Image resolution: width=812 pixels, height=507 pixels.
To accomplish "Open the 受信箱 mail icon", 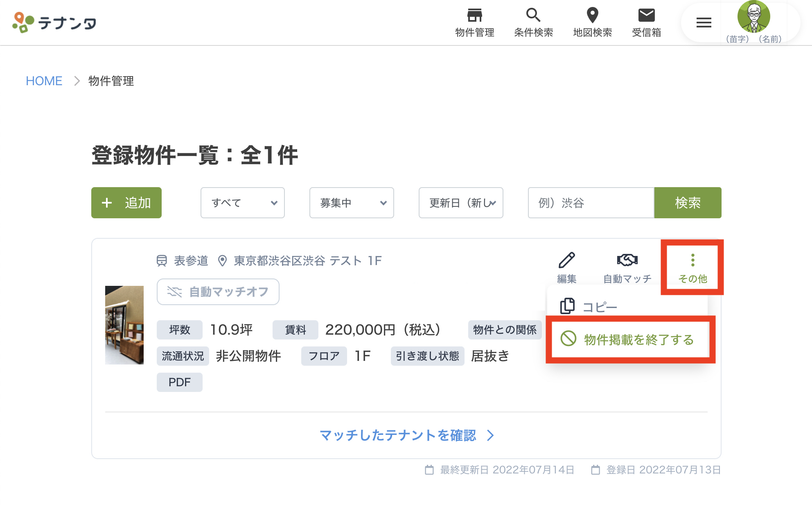I will (x=646, y=16).
